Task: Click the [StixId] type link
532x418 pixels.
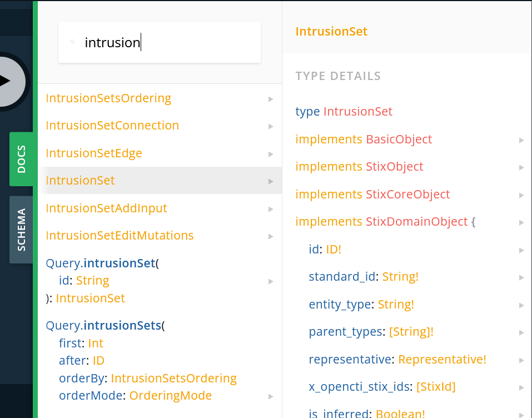Action: tap(436, 387)
